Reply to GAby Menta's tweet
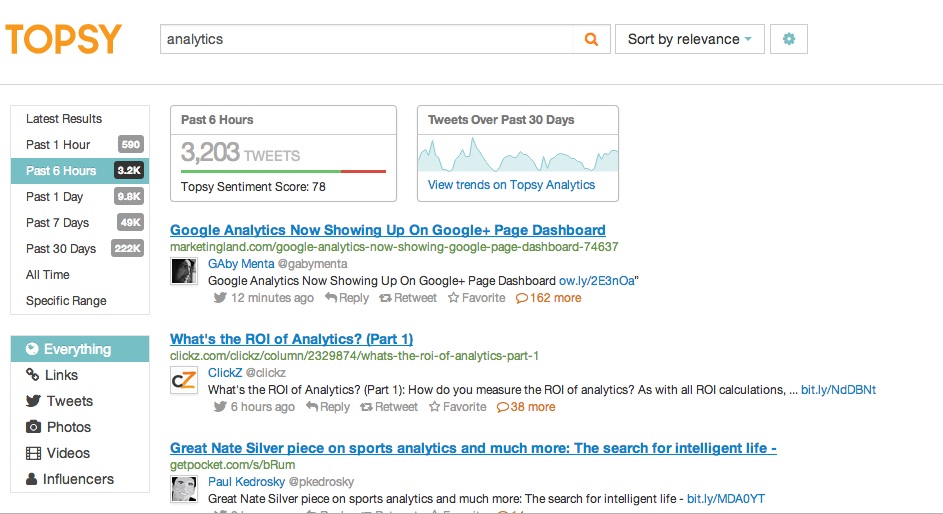 pyautogui.click(x=347, y=298)
